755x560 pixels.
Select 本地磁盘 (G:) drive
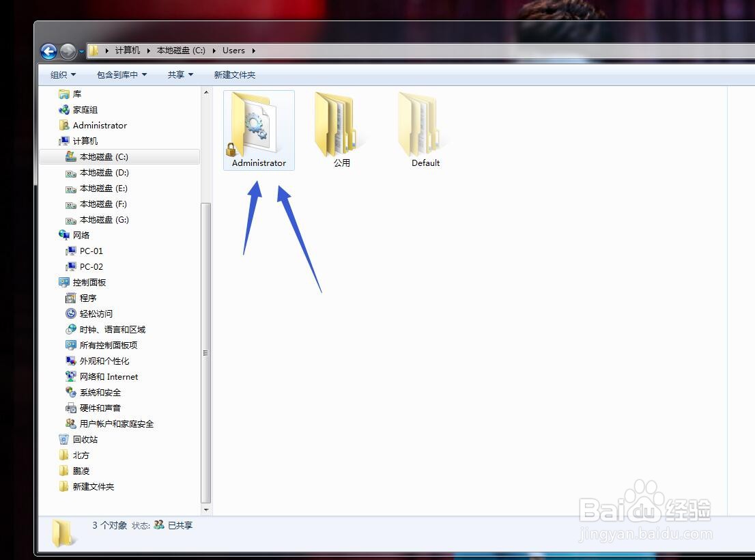tap(97, 220)
